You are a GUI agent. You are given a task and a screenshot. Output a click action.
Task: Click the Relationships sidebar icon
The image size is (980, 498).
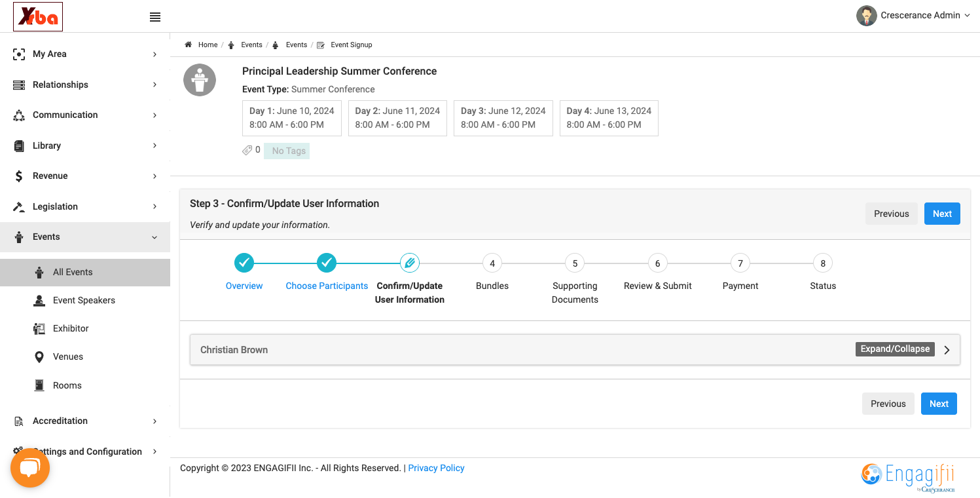click(19, 85)
